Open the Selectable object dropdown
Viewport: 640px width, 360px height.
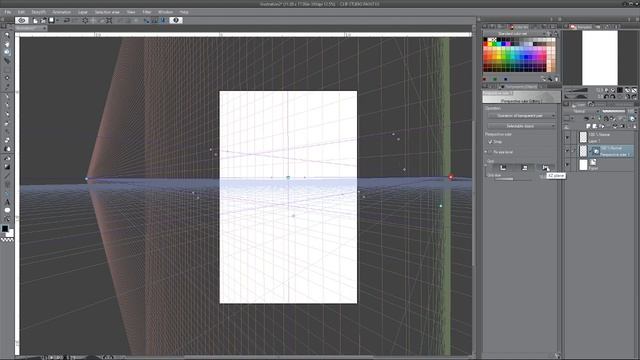click(x=522, y=126)
